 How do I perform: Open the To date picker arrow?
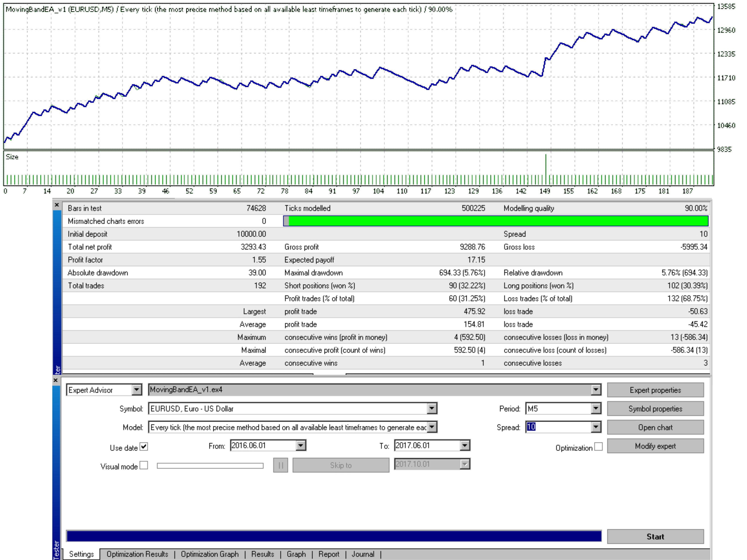[x=465, y=445]
